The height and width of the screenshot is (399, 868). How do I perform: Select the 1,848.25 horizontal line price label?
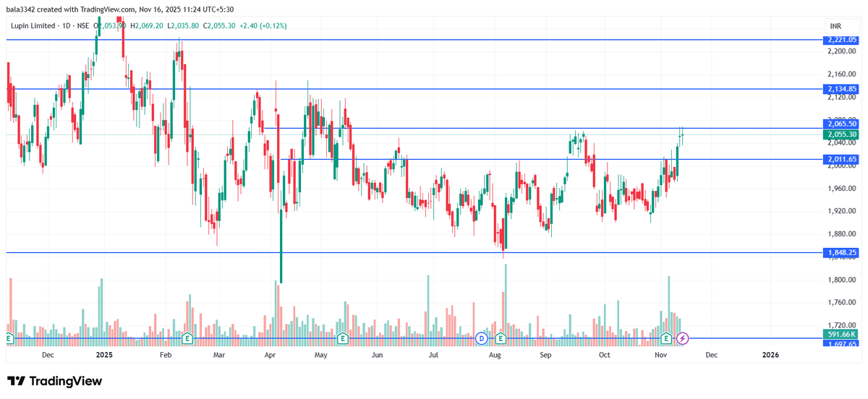(841, 252)
